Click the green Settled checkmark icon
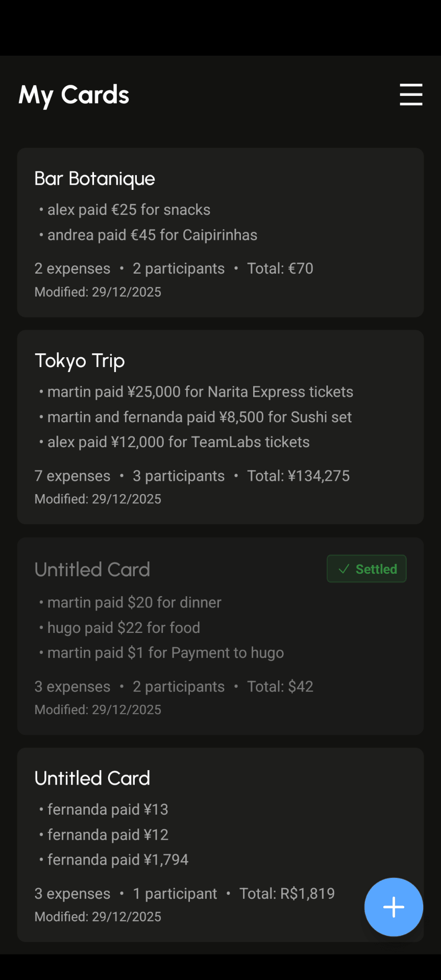Screen dimensions: 441x980 (344, 569)
